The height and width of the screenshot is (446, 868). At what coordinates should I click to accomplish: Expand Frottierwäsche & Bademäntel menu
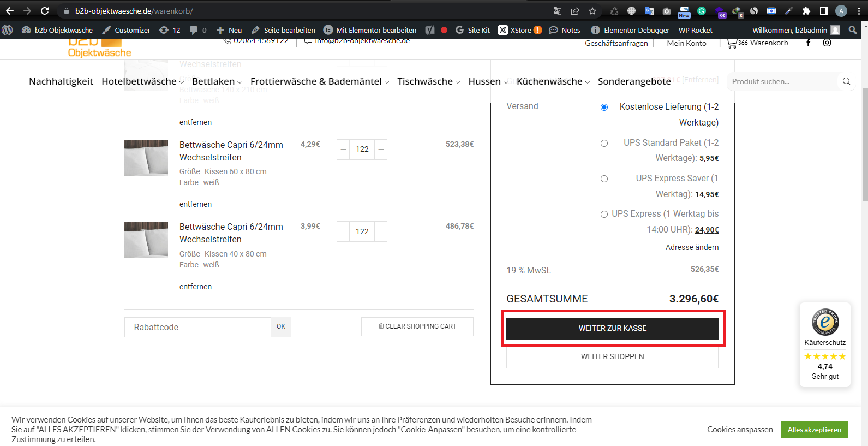(x=320, y=81)
